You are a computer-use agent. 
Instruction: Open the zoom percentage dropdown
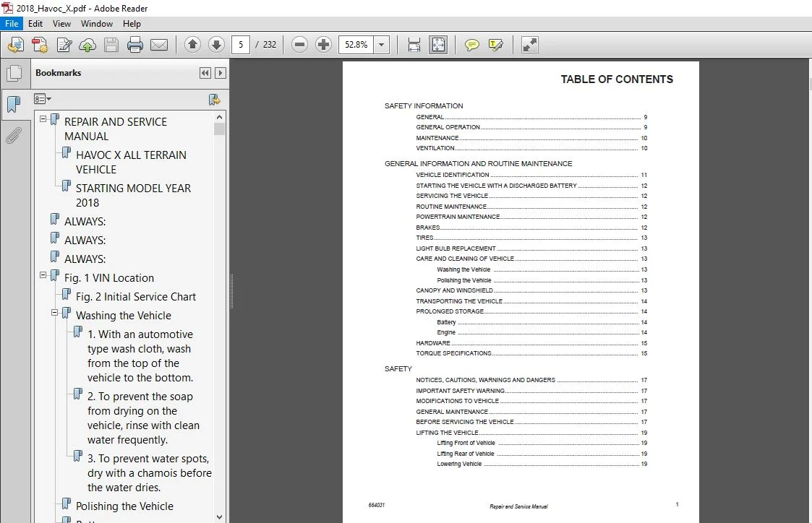pos(382,45)
